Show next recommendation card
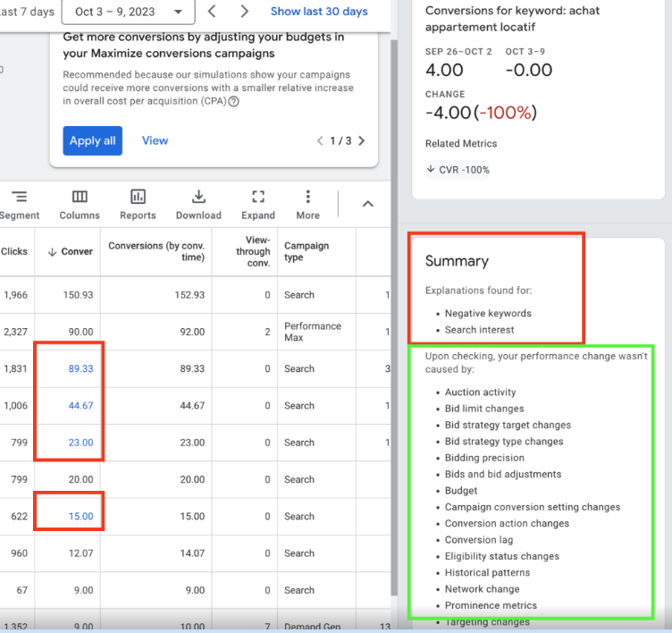 click(361, 141)
